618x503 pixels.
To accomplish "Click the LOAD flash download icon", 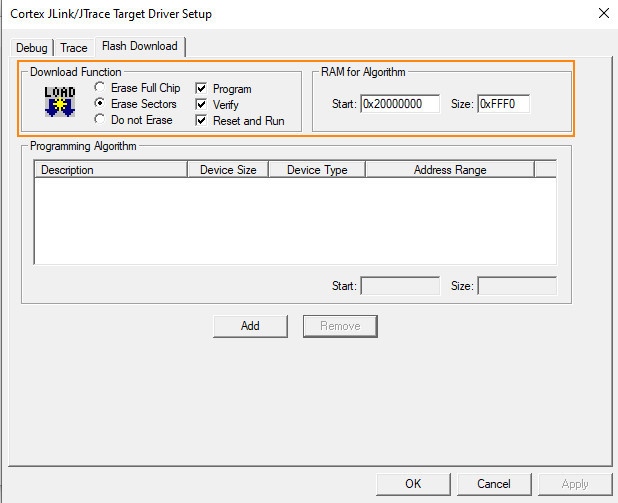I will tap(60, 101).
